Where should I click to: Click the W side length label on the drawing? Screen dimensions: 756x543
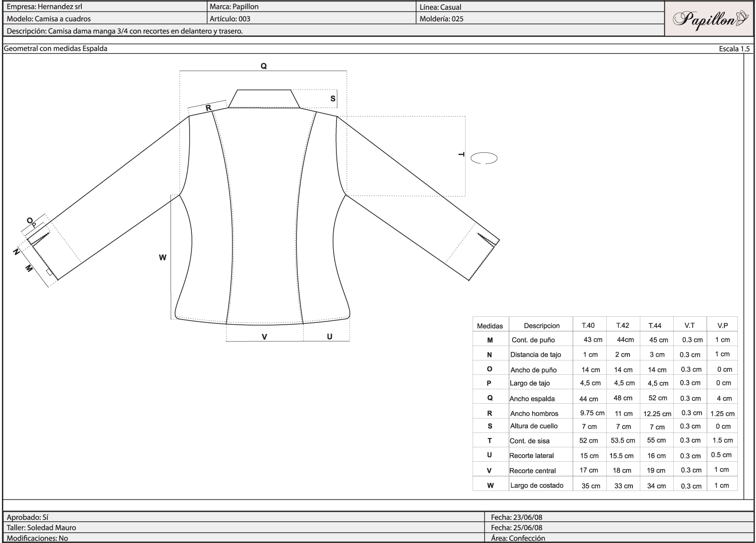point(163,258)
